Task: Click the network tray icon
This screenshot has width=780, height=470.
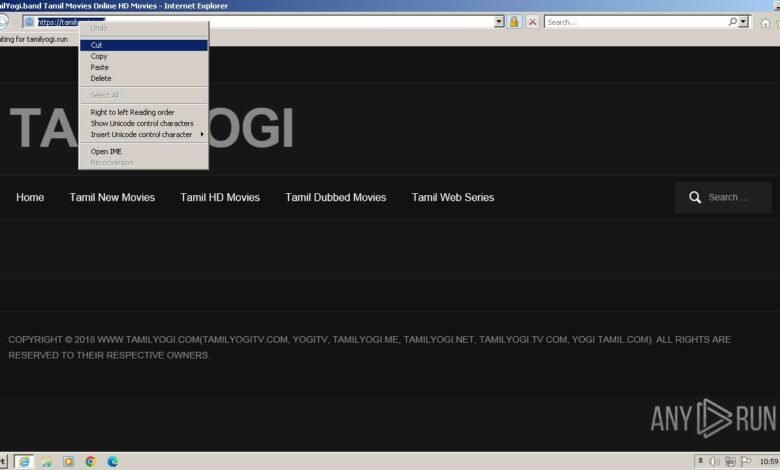Action: [730, 462]
